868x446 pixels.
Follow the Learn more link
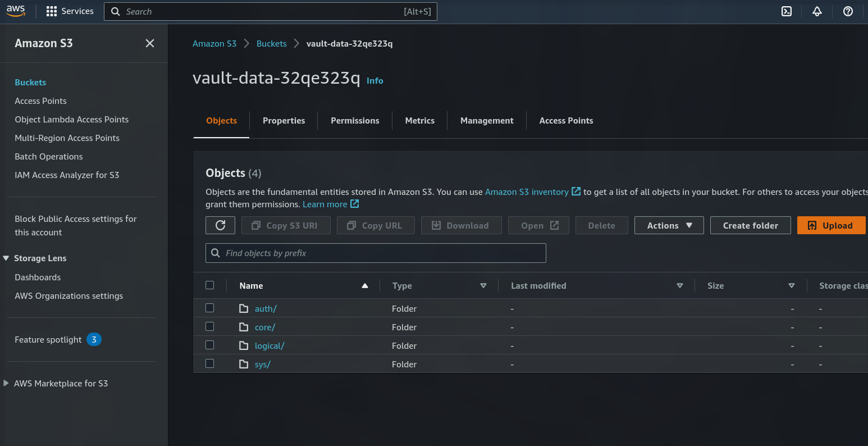(x=325, y=204)
